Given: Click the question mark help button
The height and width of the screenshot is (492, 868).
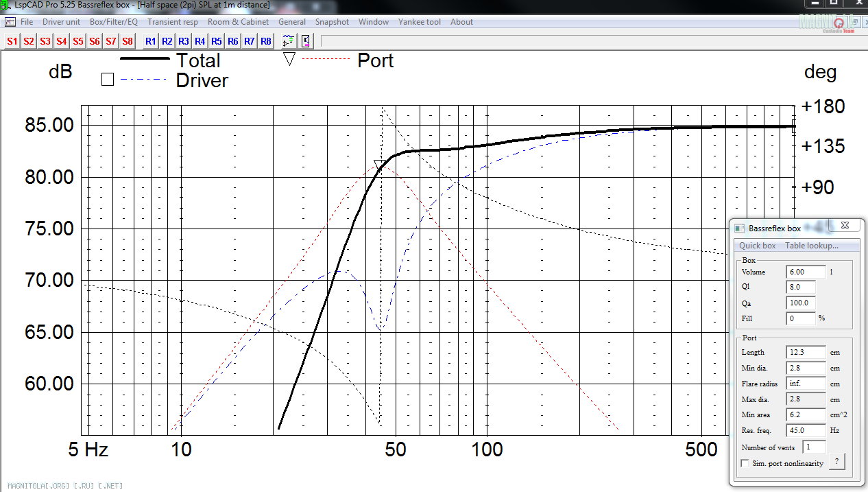Looking at the screenshot, I should 836,462.
